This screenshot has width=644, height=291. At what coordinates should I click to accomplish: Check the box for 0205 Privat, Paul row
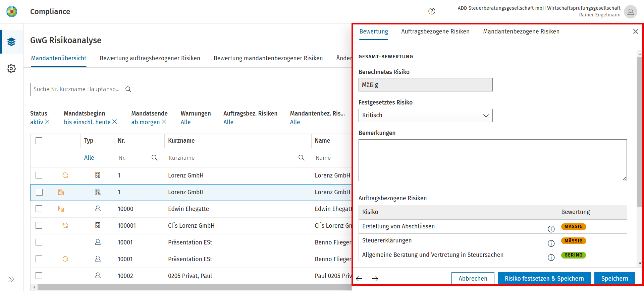point(39,276)
